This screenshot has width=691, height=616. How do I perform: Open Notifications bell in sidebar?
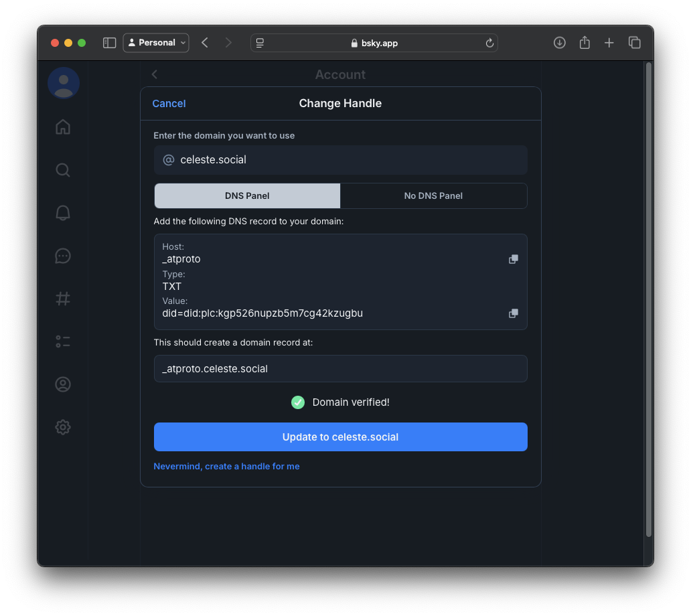coord(63,213)
